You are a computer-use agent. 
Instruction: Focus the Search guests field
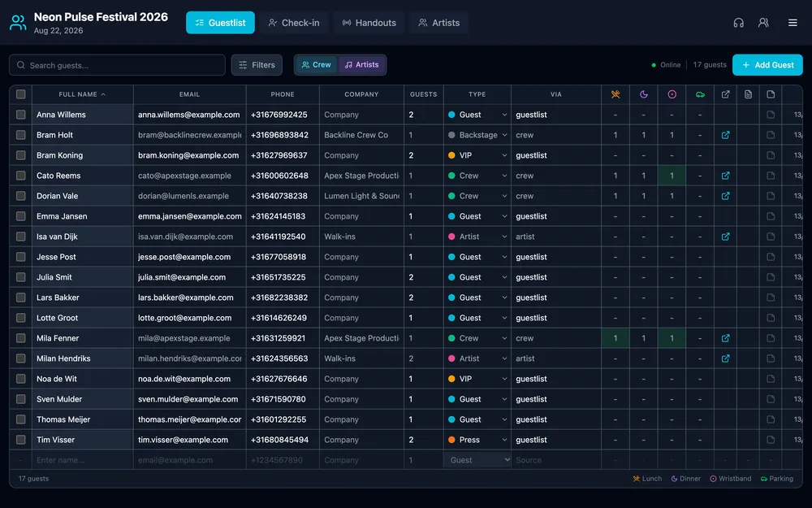pyautogui.click(x=118, y=65)
